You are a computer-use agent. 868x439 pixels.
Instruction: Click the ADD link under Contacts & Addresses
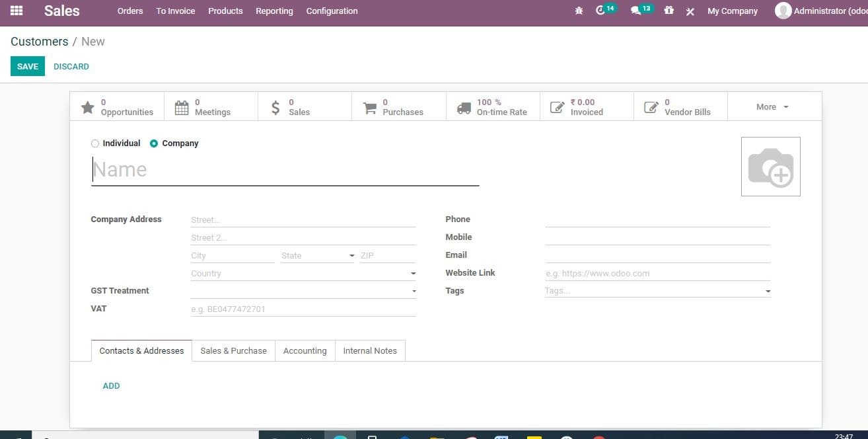[111, 385]
